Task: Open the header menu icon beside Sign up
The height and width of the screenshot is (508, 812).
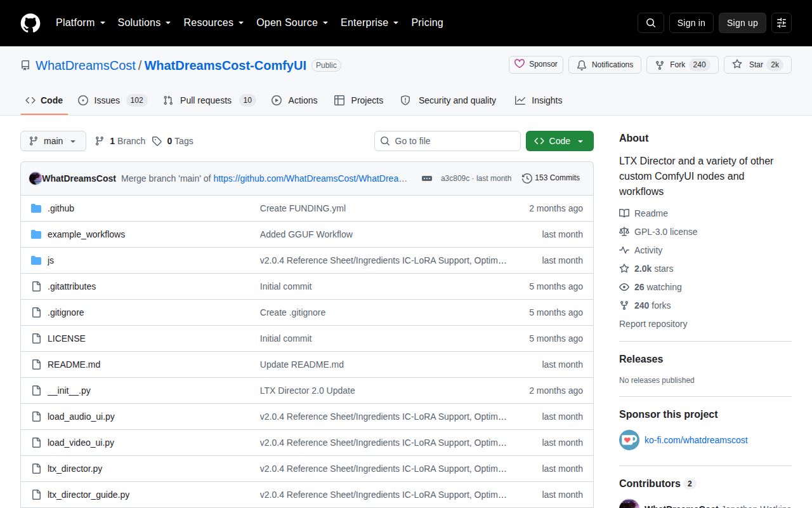Action: 782,23
